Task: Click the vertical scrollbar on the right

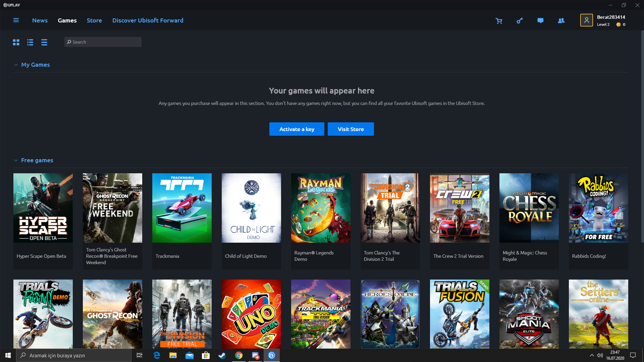Action: [x=642, y=134]
